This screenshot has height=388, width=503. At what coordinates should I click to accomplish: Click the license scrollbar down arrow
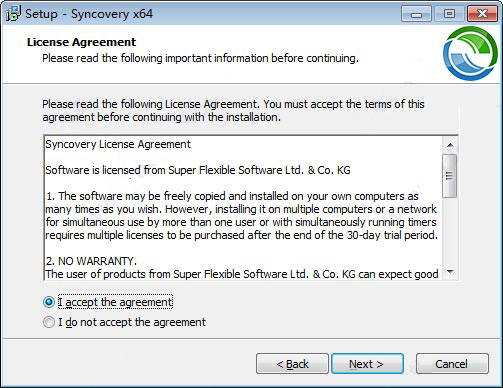[x=450, y=272]
